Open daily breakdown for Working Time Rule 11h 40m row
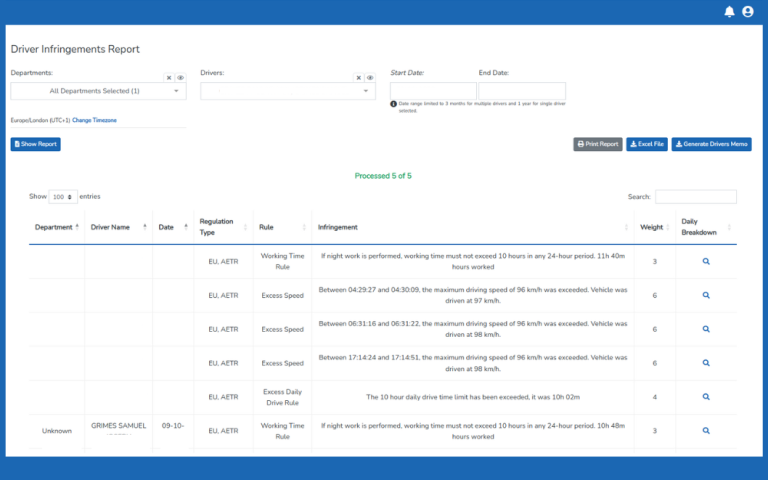The height and width of the screenshot is (480, 768). (x=706, y=261)
